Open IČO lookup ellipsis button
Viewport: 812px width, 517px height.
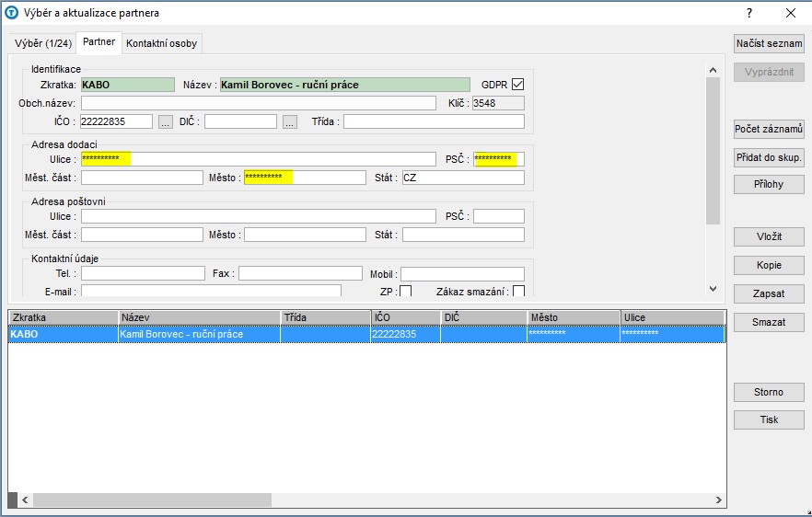165,122
